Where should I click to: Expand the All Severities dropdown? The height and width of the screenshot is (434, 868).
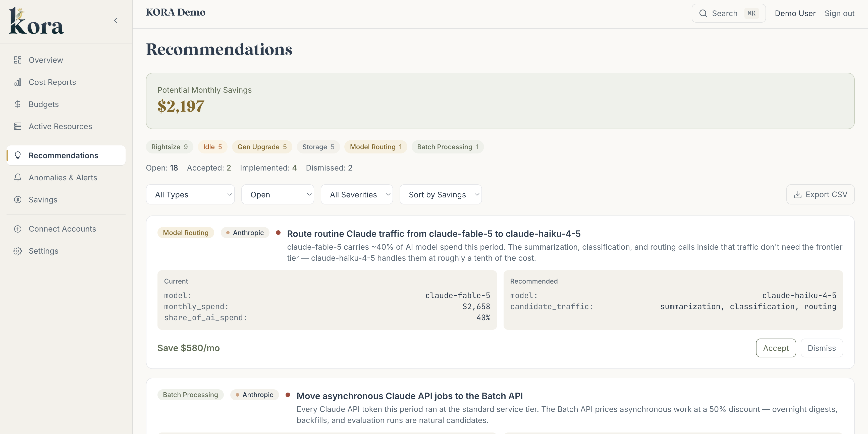pyautogui.click(x=357, y=194)
